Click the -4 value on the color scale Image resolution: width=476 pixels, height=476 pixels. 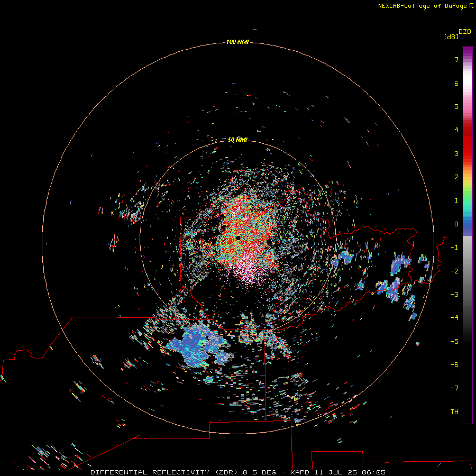(454, 318)
